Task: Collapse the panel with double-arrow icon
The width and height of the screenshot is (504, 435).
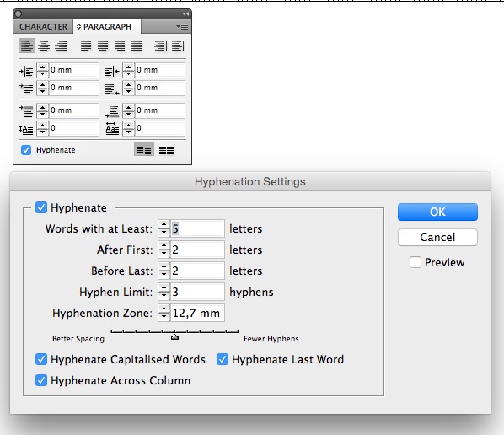Action: 185,13
